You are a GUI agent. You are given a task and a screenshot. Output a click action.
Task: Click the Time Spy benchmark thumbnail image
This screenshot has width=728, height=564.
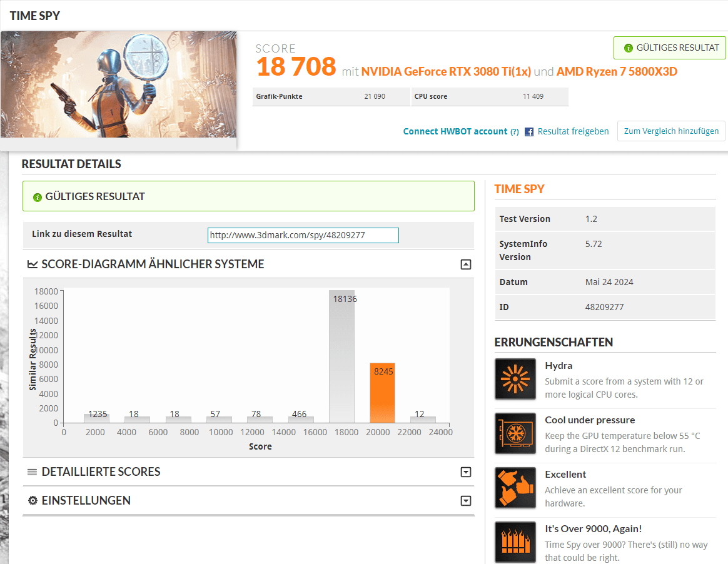(118, 84)
